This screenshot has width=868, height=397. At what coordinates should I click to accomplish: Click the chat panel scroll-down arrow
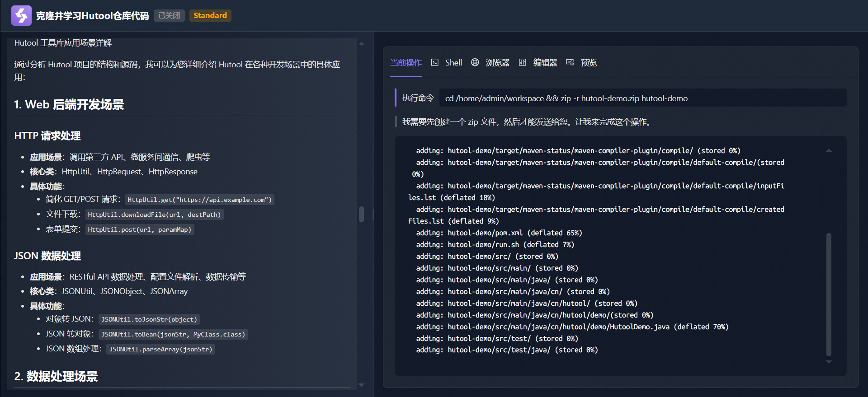[x=361, y=385]
